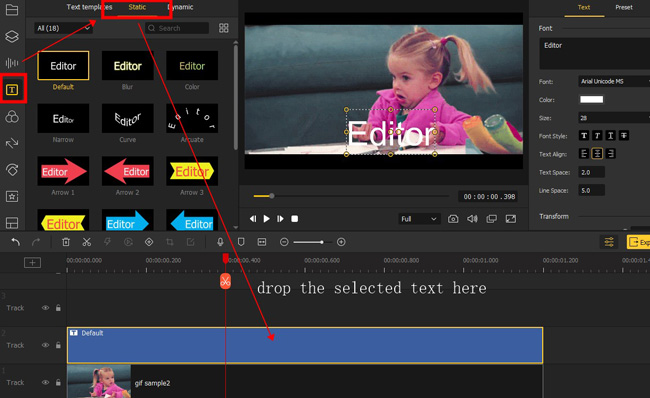Open the star elements sidebar icon
Screen dimensions: 650x398
[x=12, y=196]
